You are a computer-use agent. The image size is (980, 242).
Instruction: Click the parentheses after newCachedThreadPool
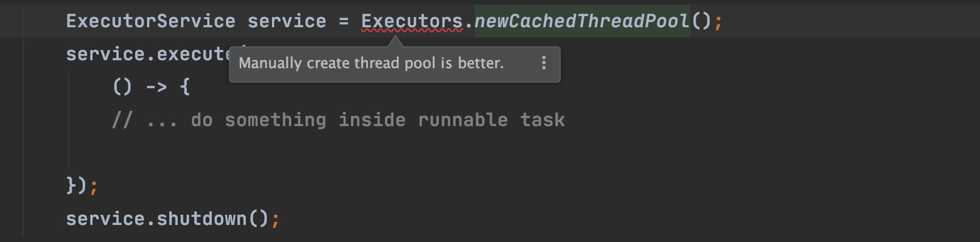pyautogui.click(x=701, y=22)
